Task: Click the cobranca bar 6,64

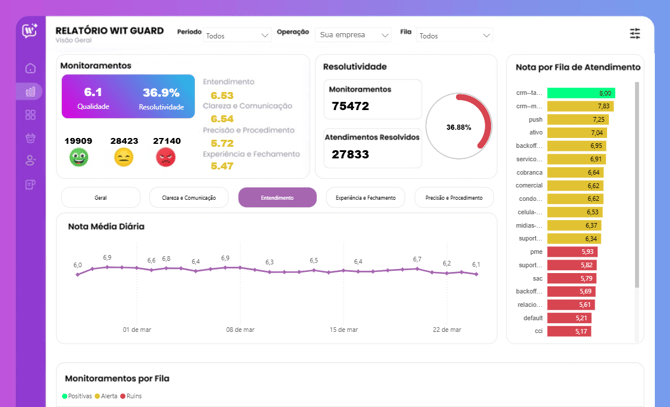Action: coord(576,173)
